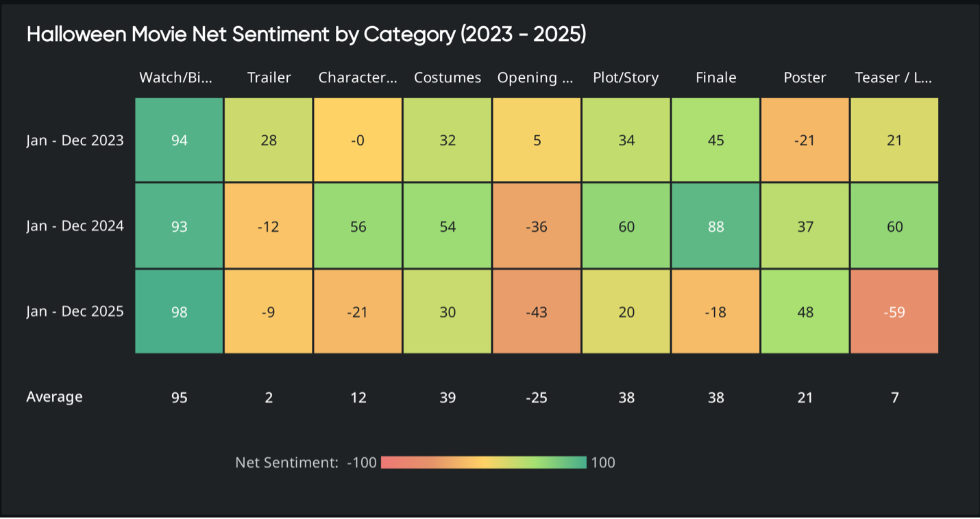The height and width of the screenshot is (519, 980).
Task: Select the 2023 Watch cell showing 94
Action: (x=179, y=141)
